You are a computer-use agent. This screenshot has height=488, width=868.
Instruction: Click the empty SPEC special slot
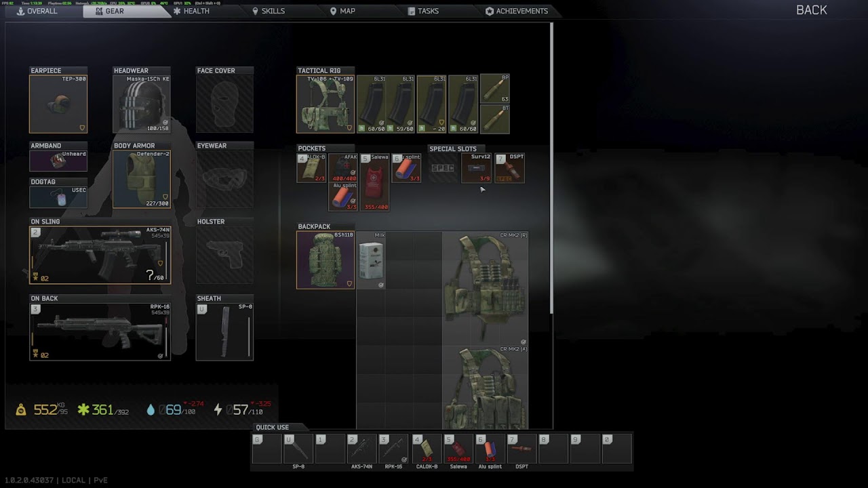click(443, 168)
